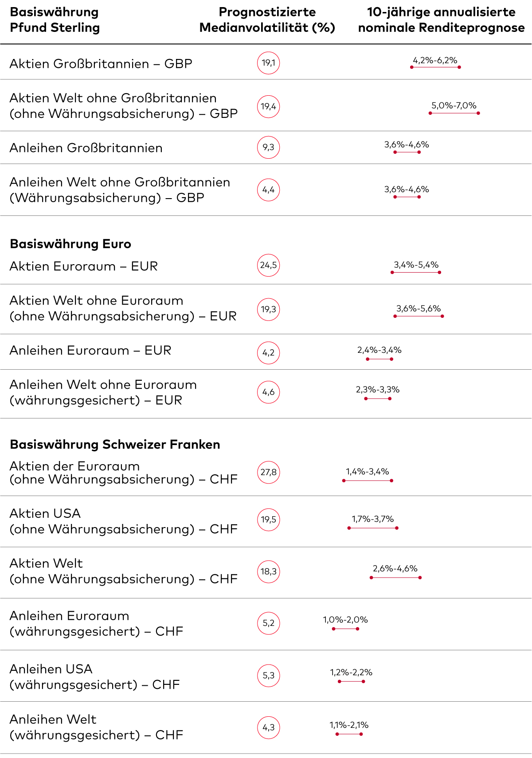Screen dimensions: 532x758
Task: Click the 19,1 volatility circle for UK equities
Action: coord(268,63)
